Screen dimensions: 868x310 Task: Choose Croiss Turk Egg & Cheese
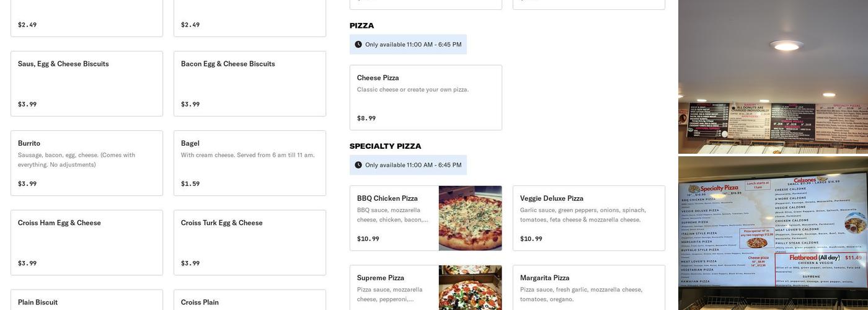click(249, 242)
